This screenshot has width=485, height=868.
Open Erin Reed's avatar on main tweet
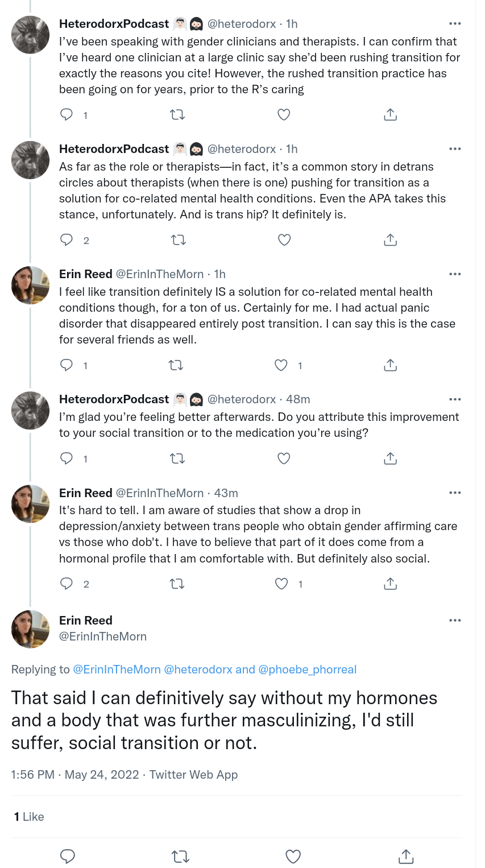pyautogui.click(x=31, y=629)
